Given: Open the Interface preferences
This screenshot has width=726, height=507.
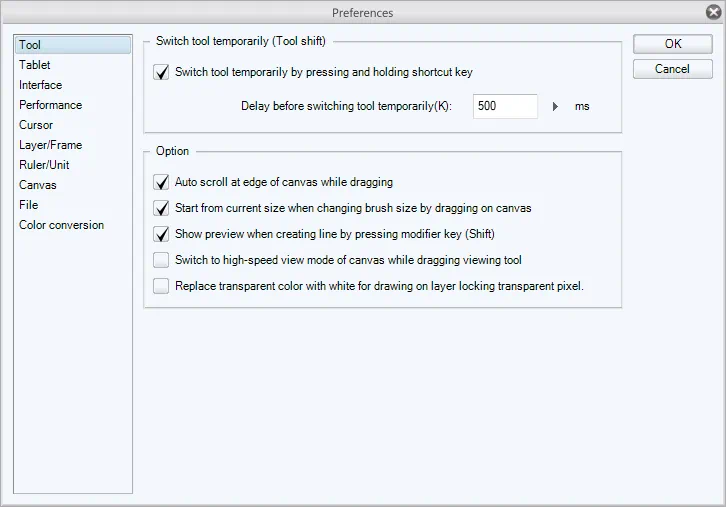Looking at the screenshot, I should coord(40,85).
